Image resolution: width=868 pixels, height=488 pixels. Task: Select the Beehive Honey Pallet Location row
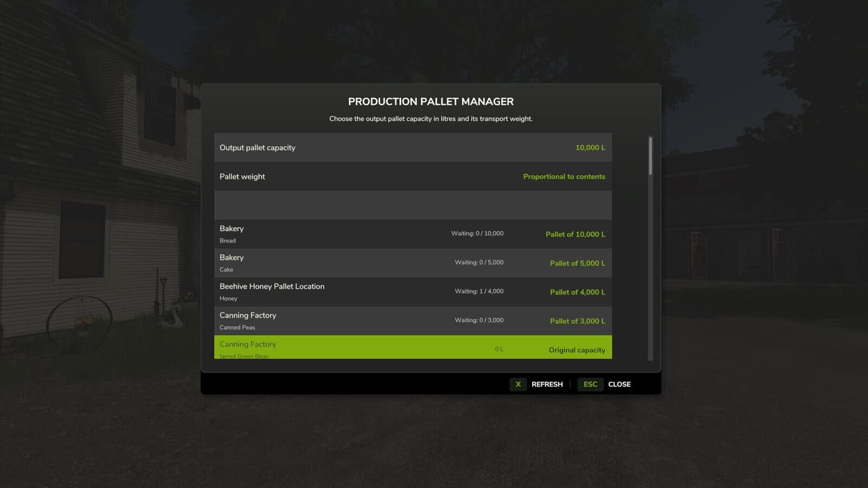[413, 292]
